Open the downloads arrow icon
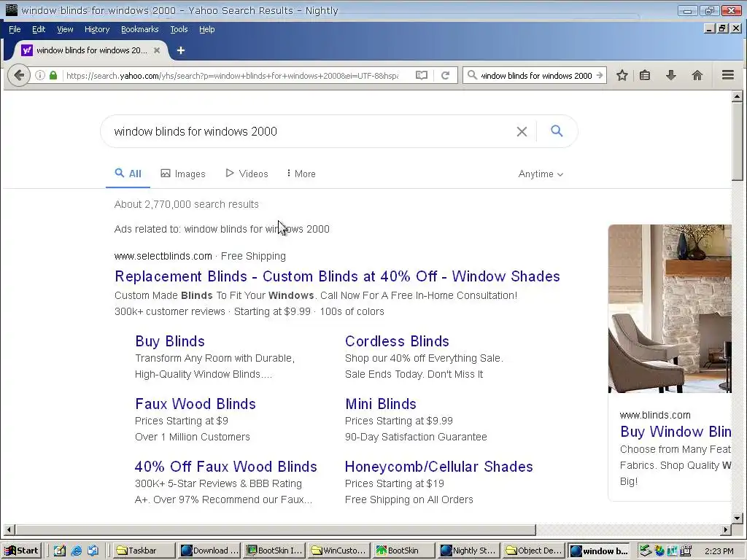 tap(671, 75)
